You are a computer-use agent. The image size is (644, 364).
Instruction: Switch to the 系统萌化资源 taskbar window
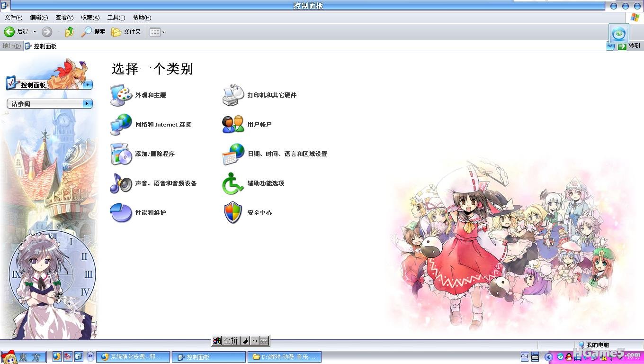pos(133,357)
